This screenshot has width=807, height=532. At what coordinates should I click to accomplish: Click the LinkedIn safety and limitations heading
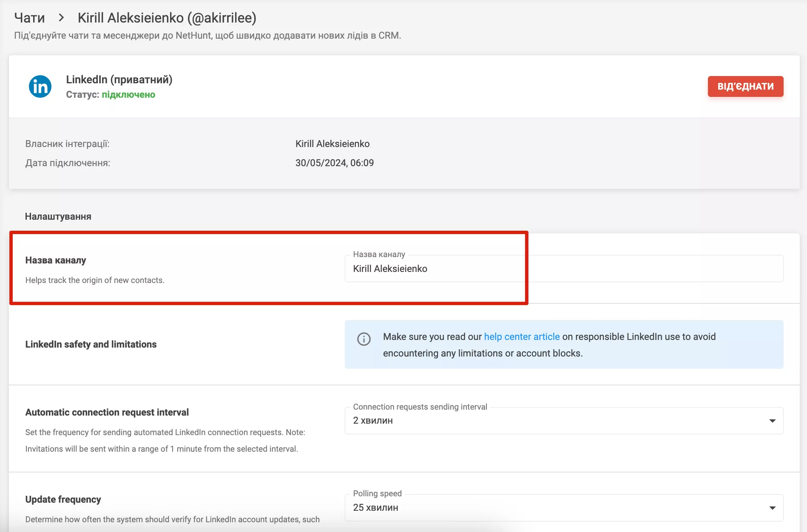coord(91,344)
